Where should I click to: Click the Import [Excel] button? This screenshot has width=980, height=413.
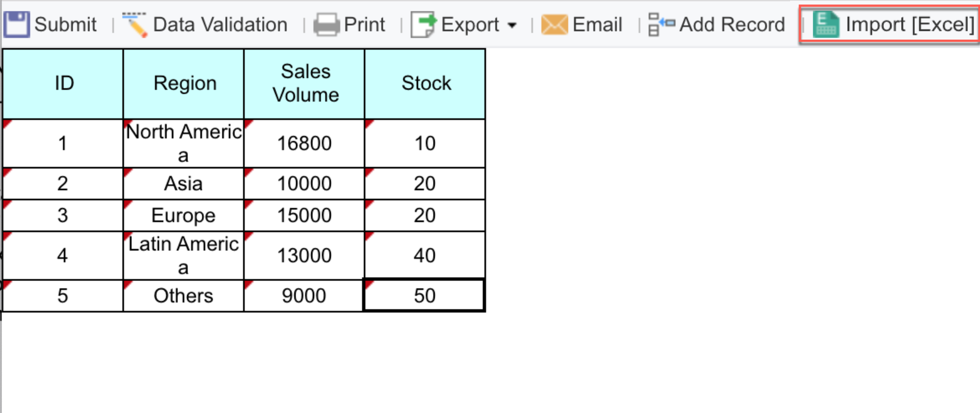[887, 23]
